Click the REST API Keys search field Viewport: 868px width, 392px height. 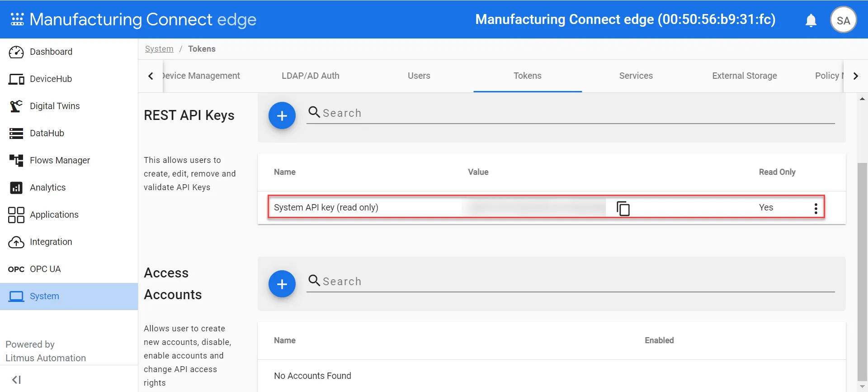coord(571,113)
